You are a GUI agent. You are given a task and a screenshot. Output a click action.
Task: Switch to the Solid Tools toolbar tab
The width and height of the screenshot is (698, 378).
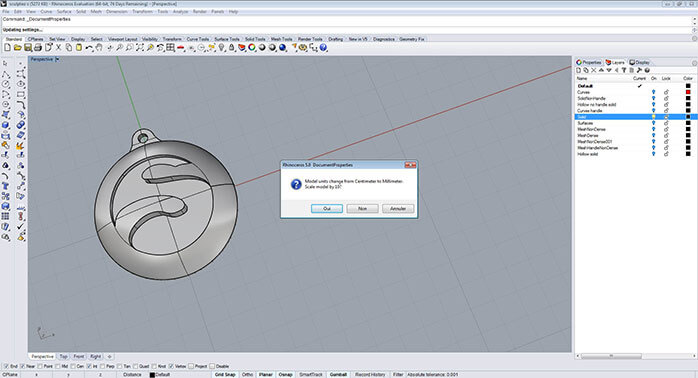coord(255,39)
